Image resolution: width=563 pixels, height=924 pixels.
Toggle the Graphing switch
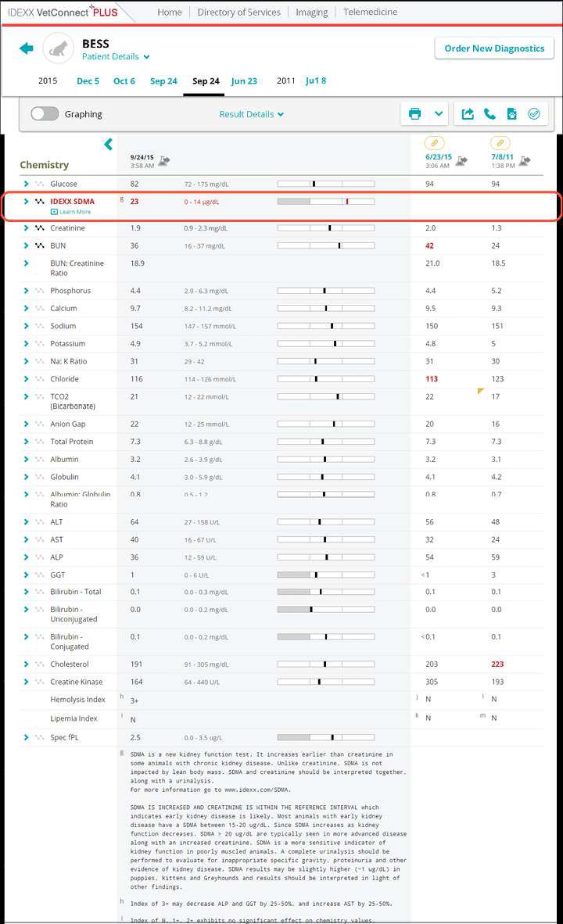tap(45, 113)
